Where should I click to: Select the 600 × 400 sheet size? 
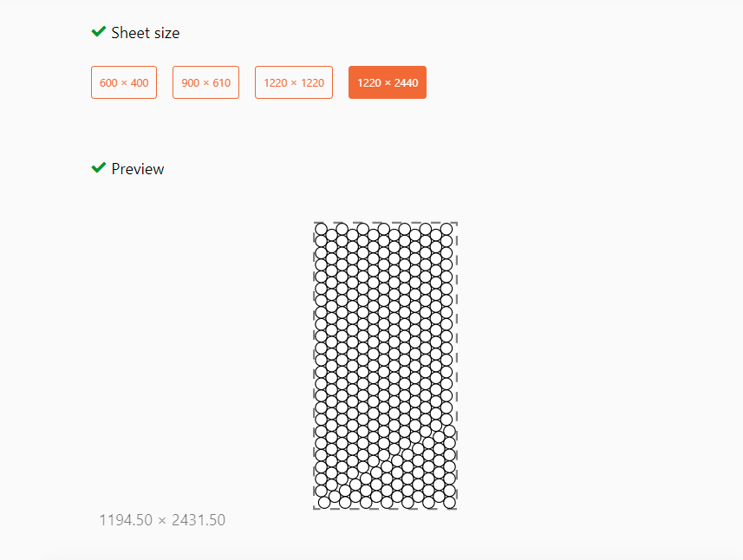coord(124,82)
